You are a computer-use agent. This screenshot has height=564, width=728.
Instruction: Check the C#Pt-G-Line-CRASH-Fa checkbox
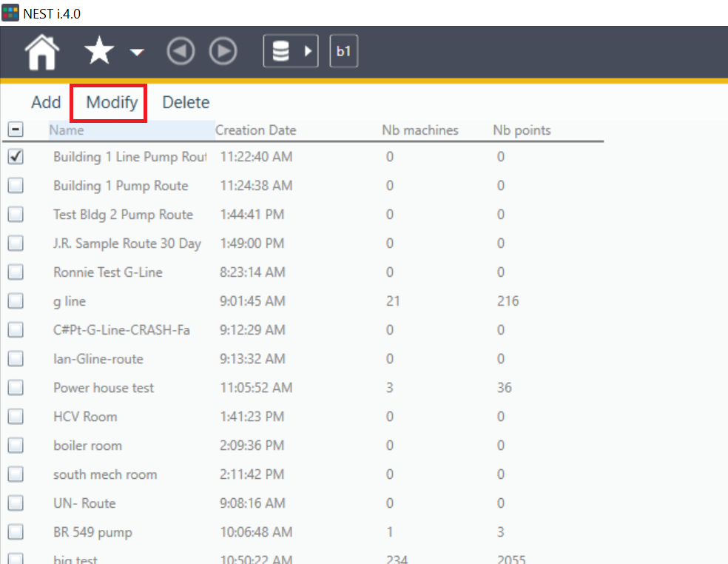[16, 330]
